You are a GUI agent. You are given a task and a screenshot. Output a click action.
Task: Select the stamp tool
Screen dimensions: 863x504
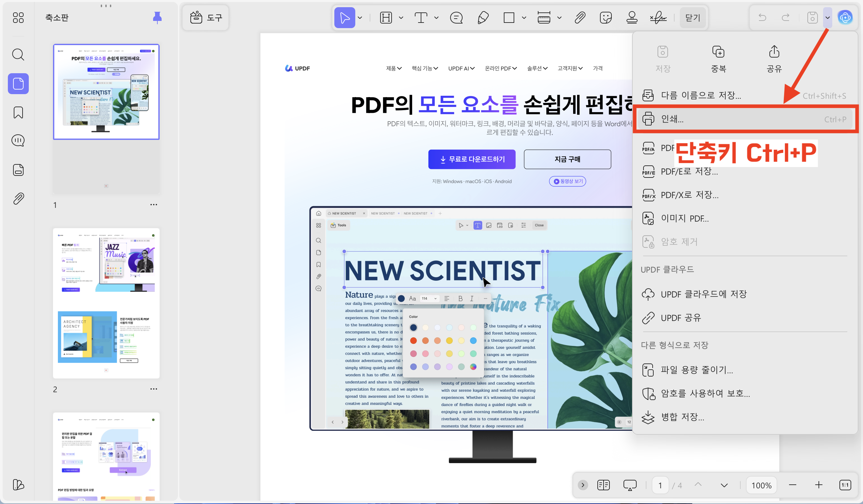point(632,17)
